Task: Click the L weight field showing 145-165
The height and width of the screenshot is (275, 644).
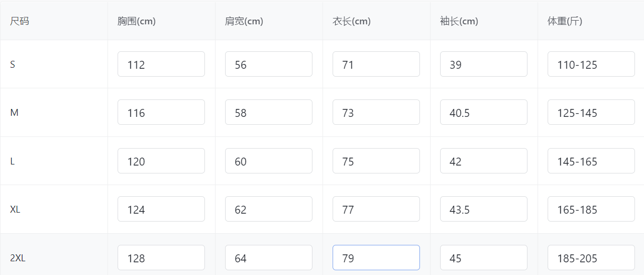Action: 591,161
